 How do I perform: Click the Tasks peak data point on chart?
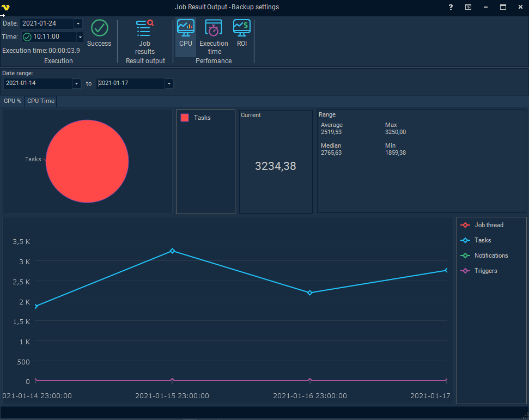coord(172,251)
